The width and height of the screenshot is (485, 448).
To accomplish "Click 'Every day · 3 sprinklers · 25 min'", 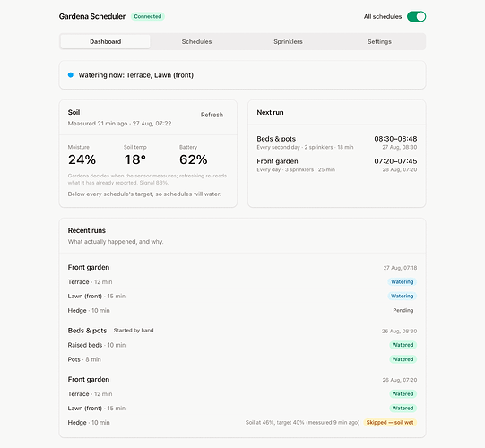I will point(296,169).
